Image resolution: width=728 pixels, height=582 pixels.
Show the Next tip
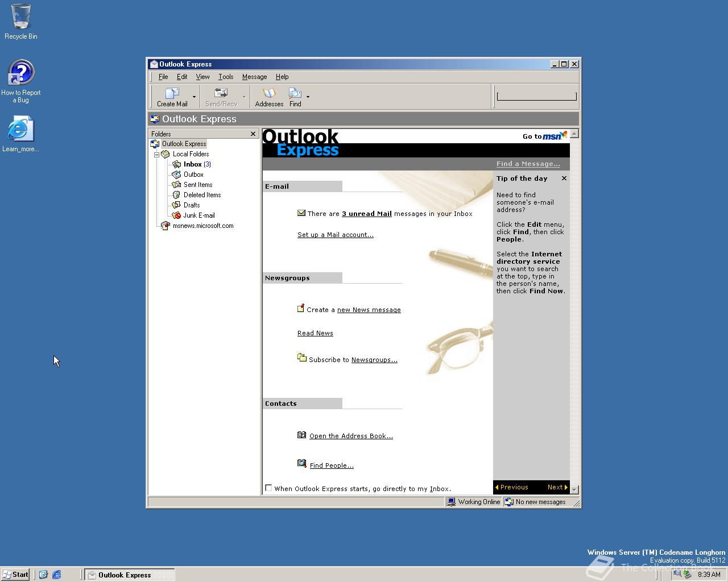[557, 487]
